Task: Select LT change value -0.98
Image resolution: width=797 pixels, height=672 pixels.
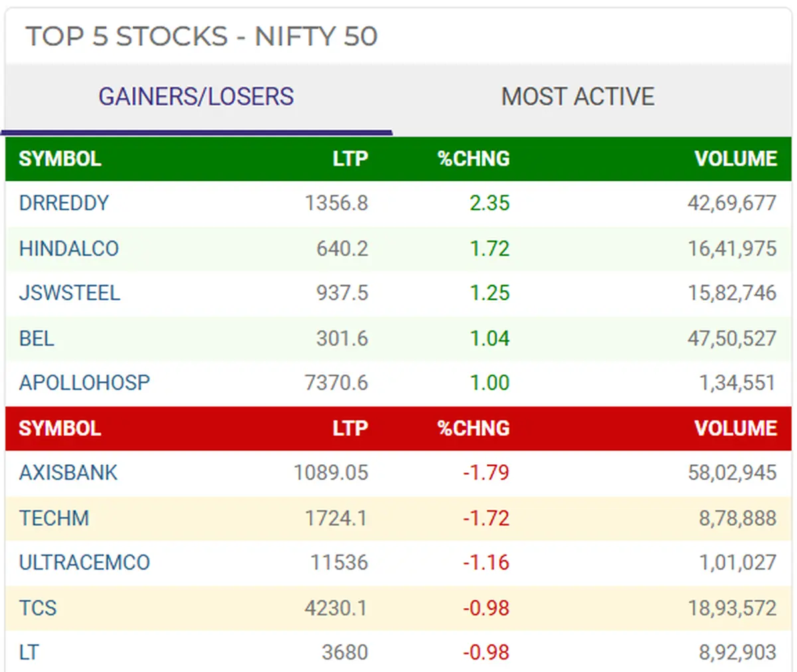Action: pos(487,653)
